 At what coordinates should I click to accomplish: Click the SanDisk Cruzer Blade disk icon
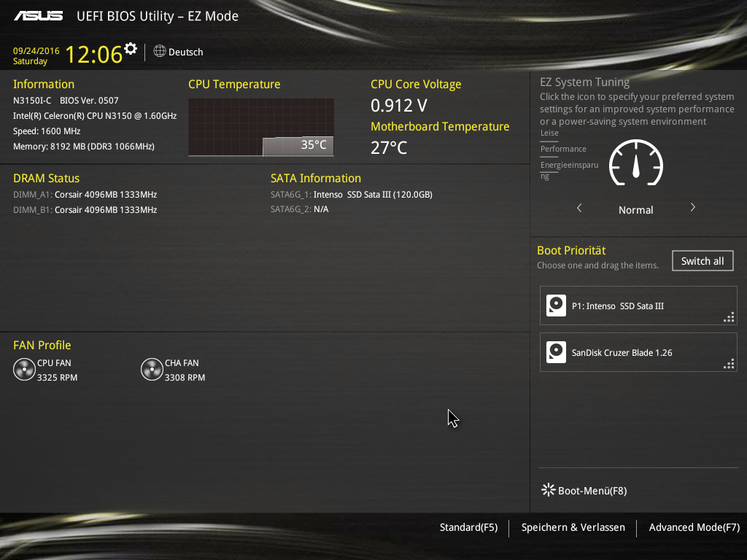coord(556,352)
